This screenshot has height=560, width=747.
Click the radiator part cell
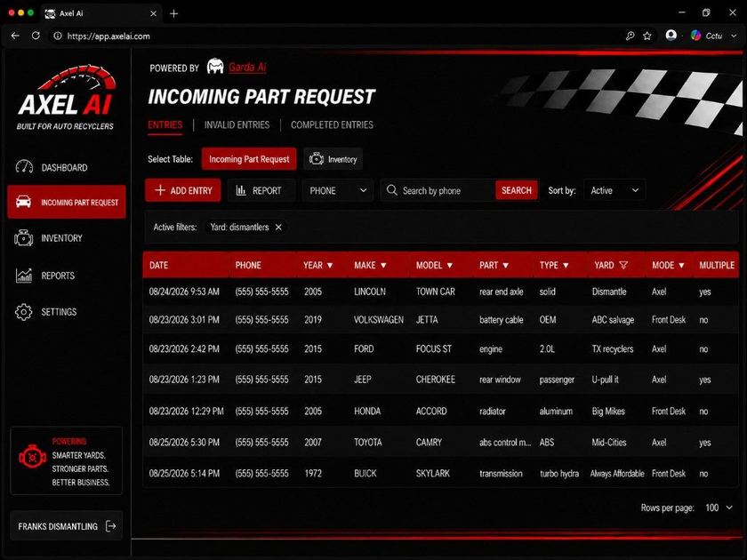(x=492, y=411)
